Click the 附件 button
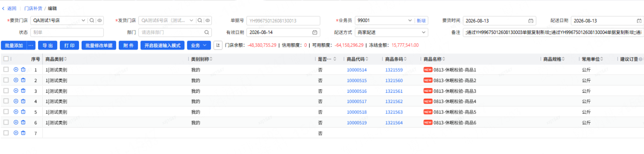This screenshot has height=154, width=644. click(128, 45)
